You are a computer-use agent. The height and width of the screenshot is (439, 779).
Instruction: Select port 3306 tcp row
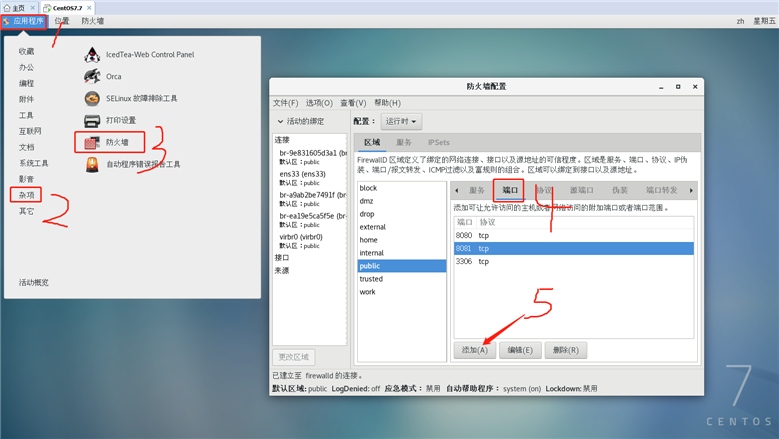coord(573,261)
